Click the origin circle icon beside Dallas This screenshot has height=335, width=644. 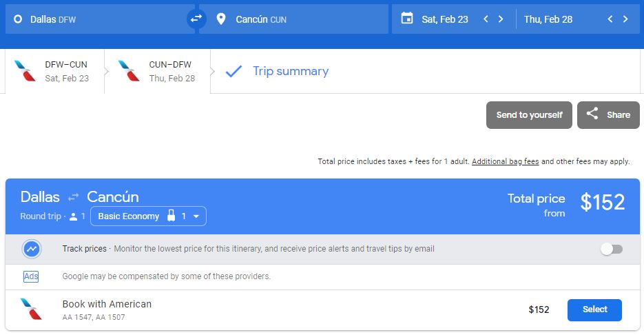tap(18, 19)
